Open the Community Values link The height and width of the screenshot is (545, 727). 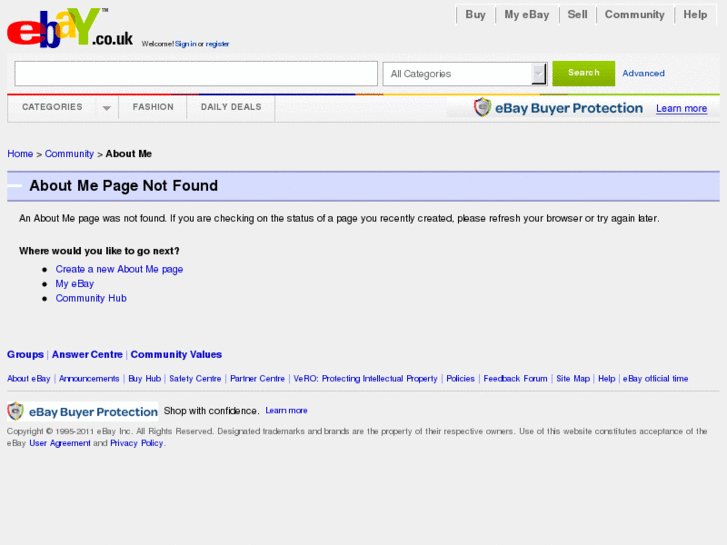click(176, 354)
